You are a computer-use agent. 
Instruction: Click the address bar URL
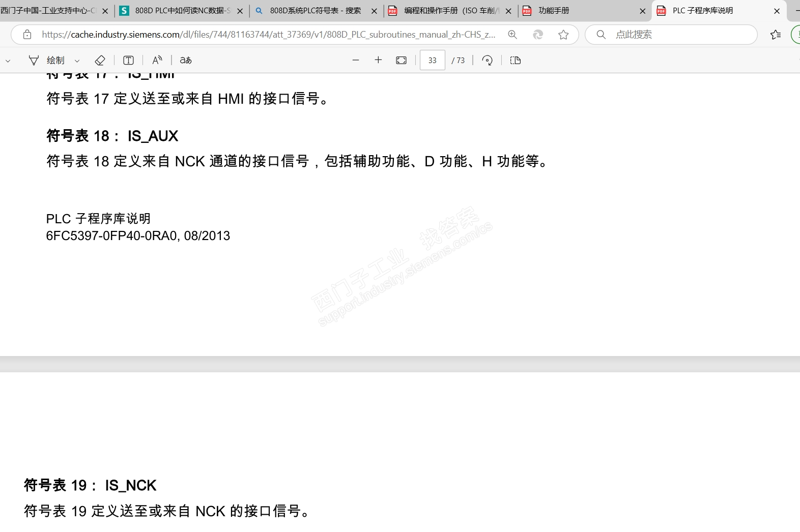[269, 35]
